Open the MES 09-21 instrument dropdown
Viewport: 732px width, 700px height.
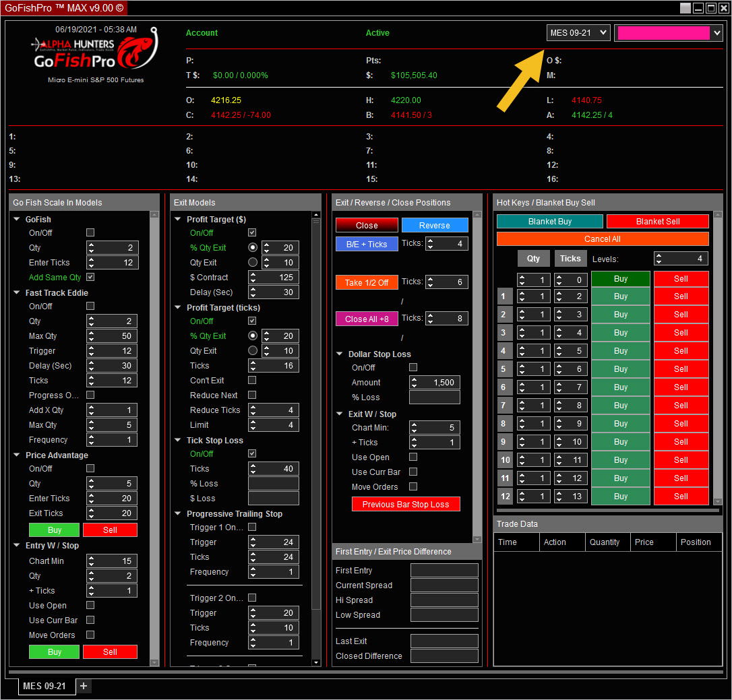[578, 32]
